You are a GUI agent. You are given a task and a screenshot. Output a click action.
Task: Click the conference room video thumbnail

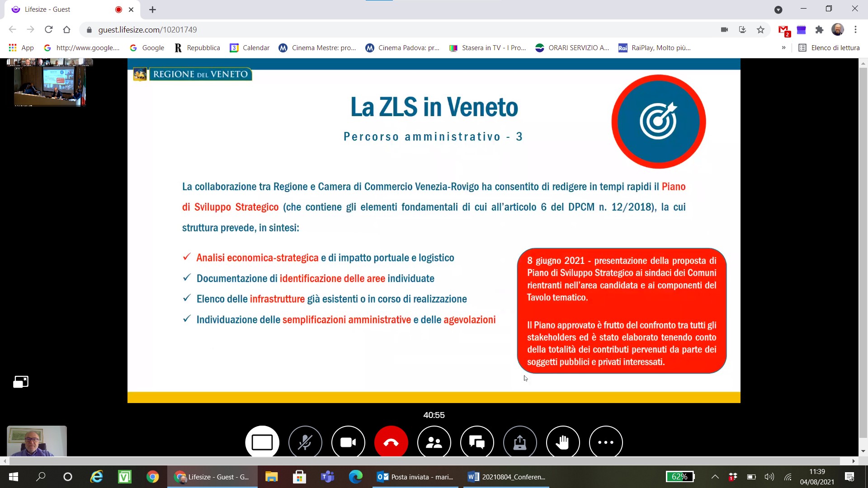coord(50,86)
